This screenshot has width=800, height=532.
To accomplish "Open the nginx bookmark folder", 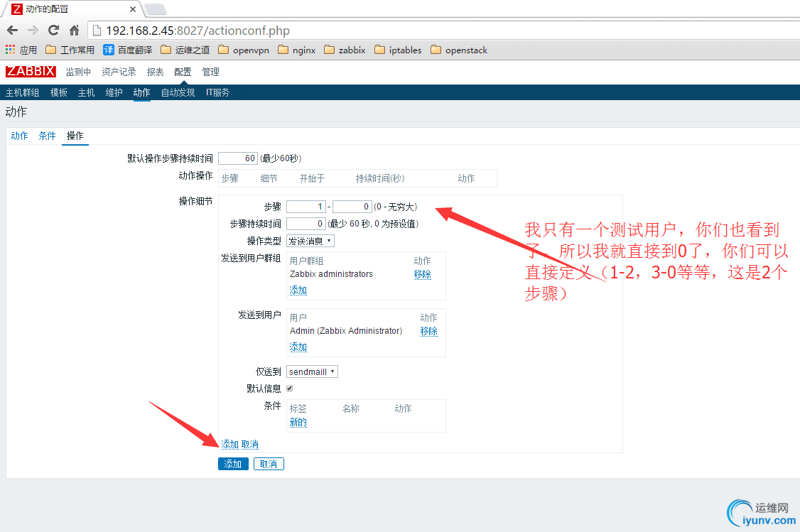I will pyautogui.click(x=296, y=50).
